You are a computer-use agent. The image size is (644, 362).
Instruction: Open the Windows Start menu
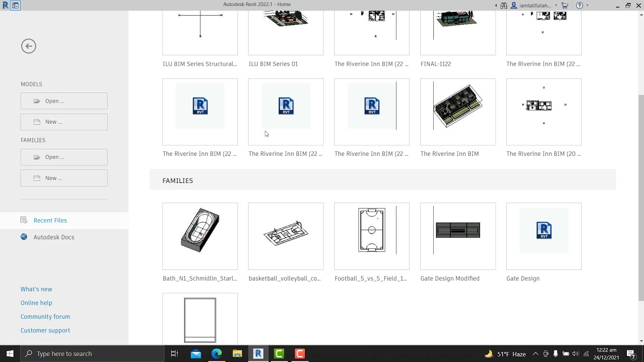coord(10,353)
